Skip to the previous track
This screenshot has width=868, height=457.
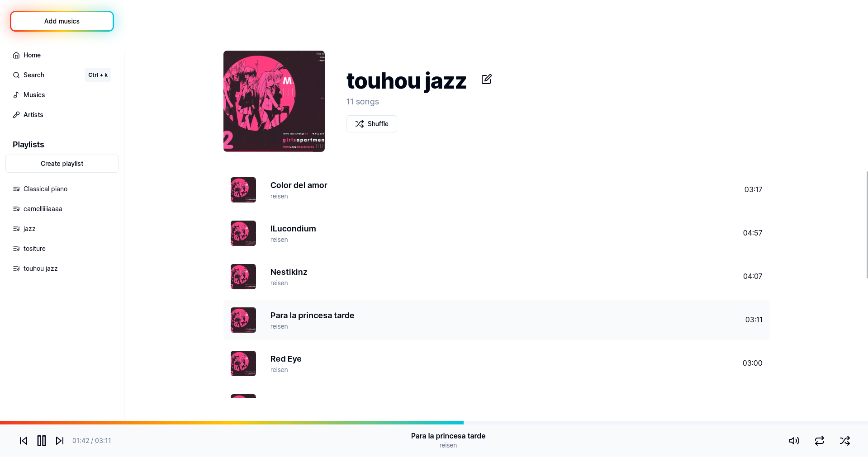(24, 441)
